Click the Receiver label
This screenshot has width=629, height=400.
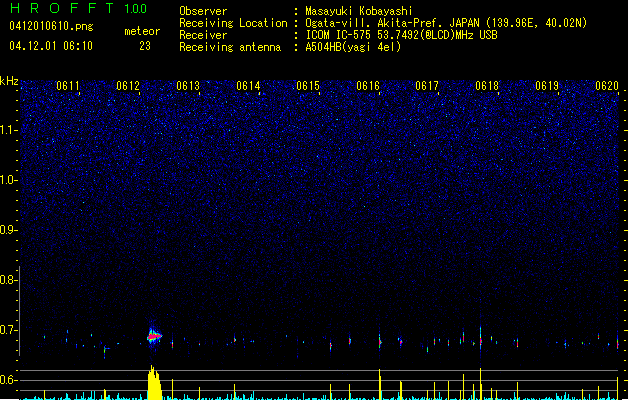pyautogui.click(x=203, y=35)
